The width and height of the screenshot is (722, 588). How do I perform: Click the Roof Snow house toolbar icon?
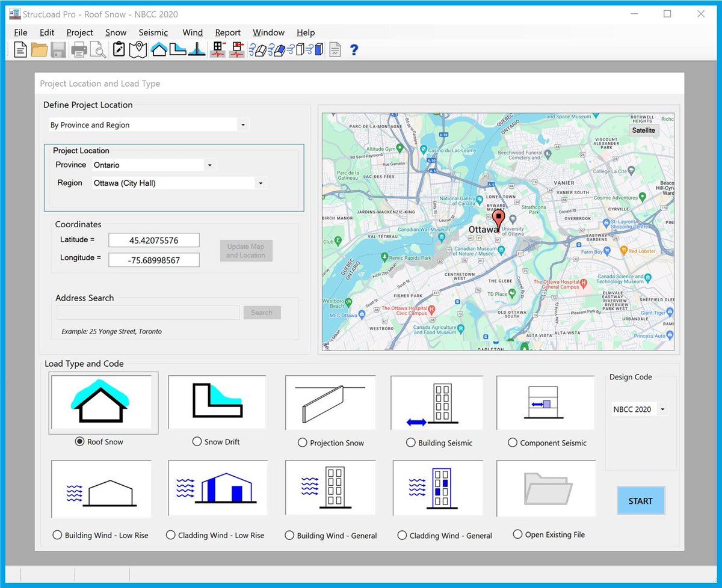tap(159, 49)
